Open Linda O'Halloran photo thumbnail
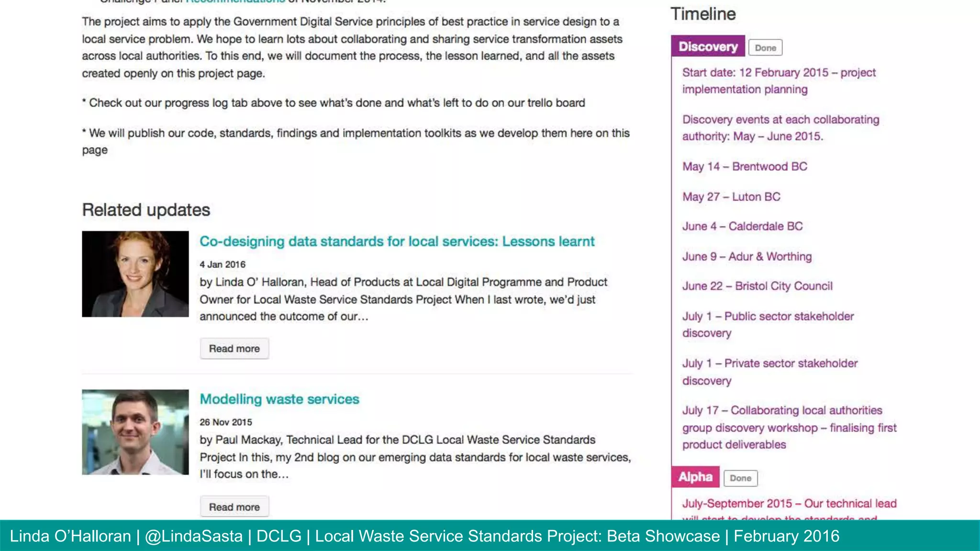 (135, 274)
